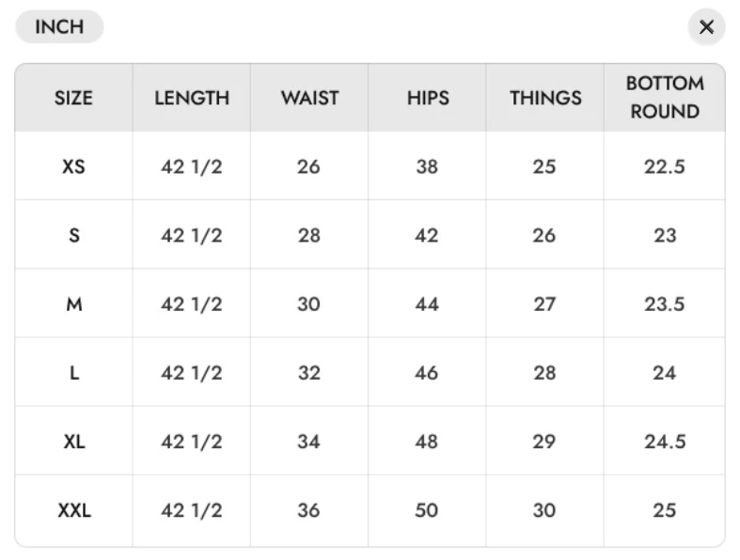Click the XL bottom round value 24.5
The width and height of the screenshot is (740, 560).
(x=665, y=442)
